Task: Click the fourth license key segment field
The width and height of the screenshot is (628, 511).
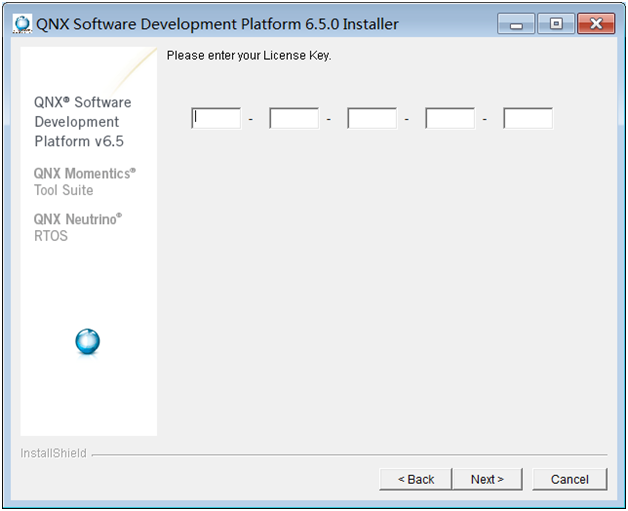Action: point(450,118)
